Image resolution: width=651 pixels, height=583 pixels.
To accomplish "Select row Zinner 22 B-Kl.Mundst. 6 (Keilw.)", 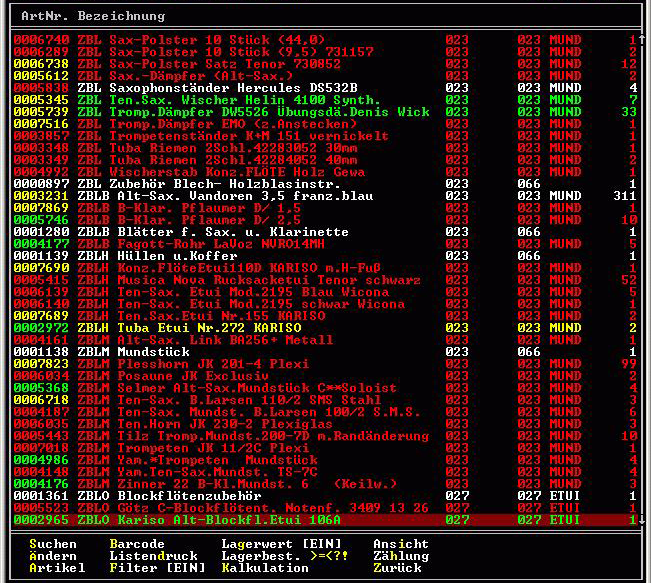I will coord(325,484).
